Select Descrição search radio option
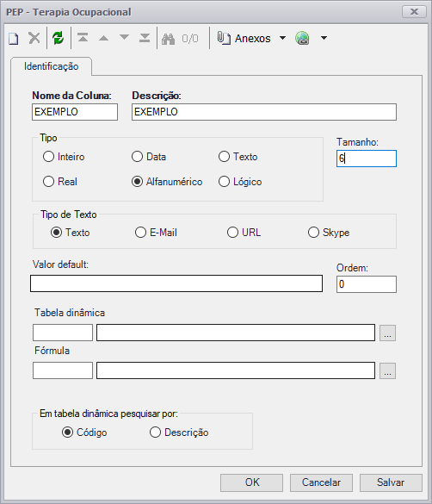The height and width of the screenshot is (504, 432). click(x=155, y=432)
